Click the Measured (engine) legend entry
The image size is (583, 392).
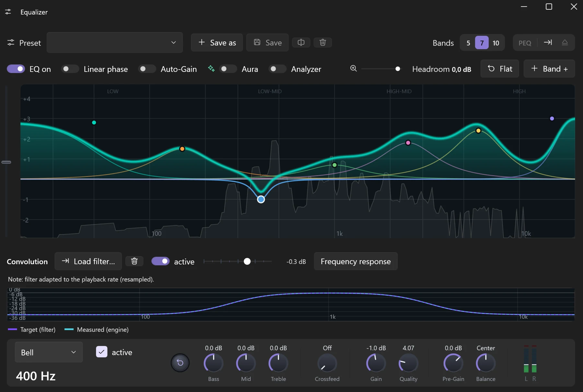click(97, 330)
